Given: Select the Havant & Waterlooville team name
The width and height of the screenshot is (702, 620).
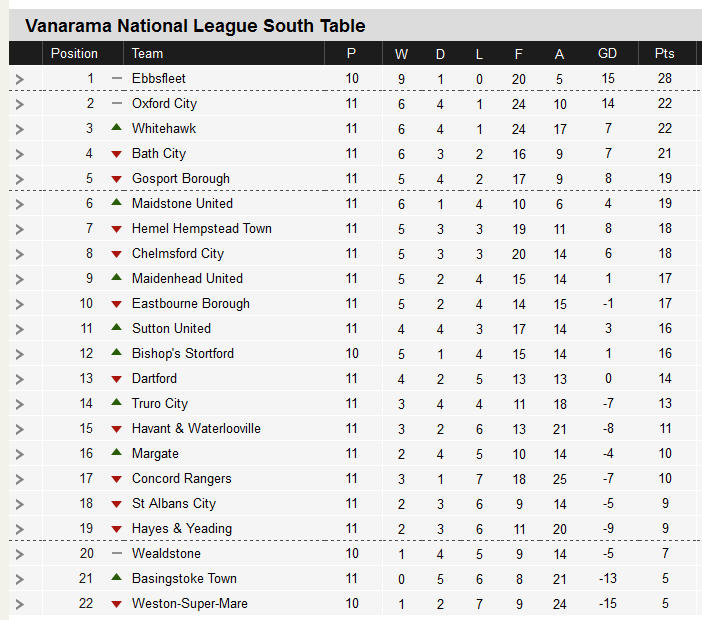Looking at the screenshot, I should tap(196, 428).
